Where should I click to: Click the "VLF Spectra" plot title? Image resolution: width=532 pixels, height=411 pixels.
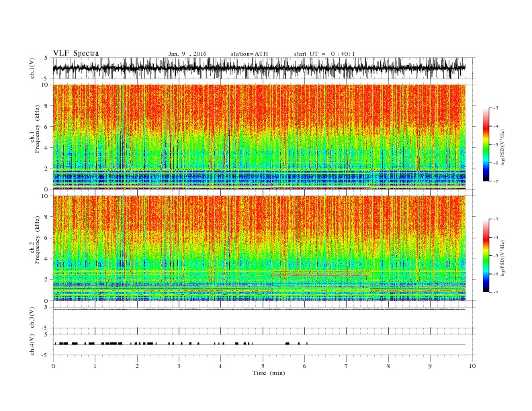pyautogui.click(x=76, y=53)
